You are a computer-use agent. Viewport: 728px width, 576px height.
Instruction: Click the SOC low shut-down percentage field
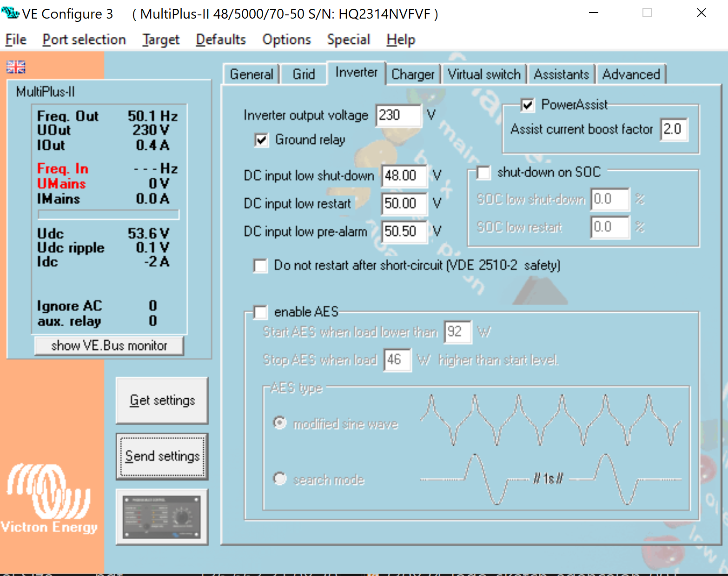coord(610,200)
